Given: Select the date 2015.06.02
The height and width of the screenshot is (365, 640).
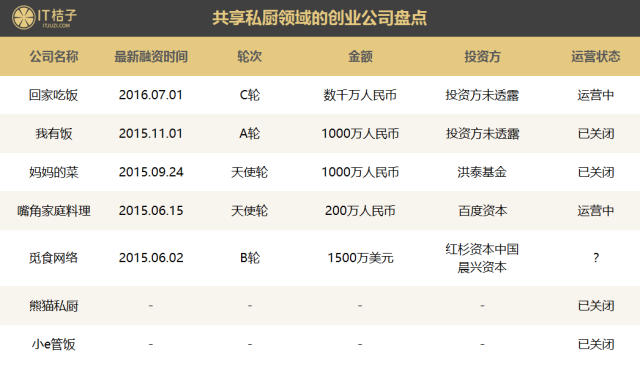Looking at the screenshot, I should point(151,258).
